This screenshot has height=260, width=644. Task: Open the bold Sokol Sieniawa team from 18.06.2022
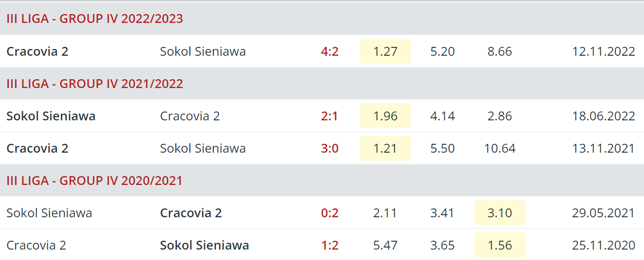(51, 116)
